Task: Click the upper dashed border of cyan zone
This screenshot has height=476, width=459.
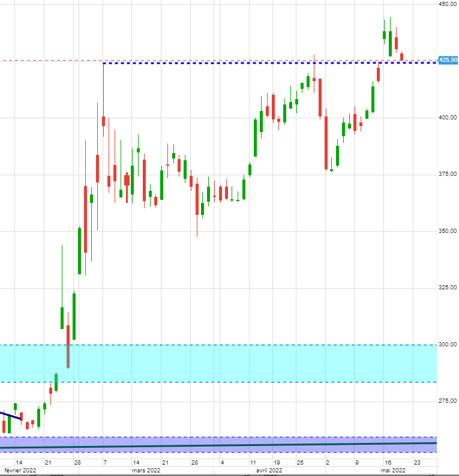Action: click(240, 345)
